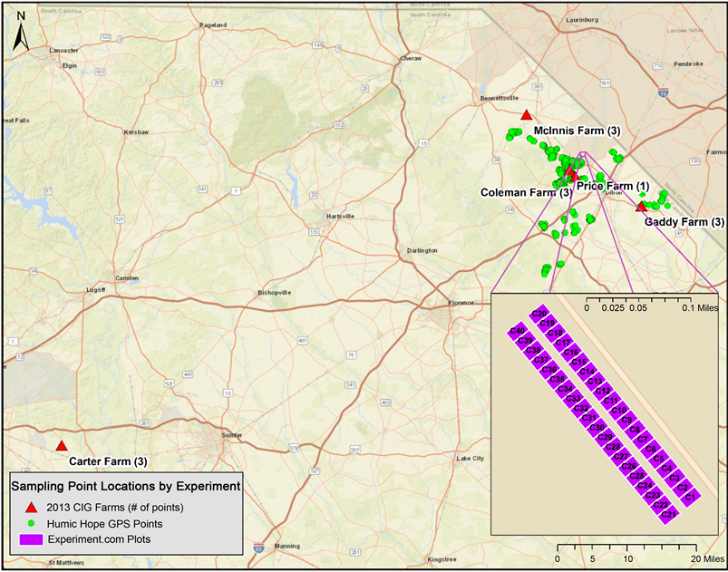Click the Gaddy Farm red triangle marker

pos(642,206)
